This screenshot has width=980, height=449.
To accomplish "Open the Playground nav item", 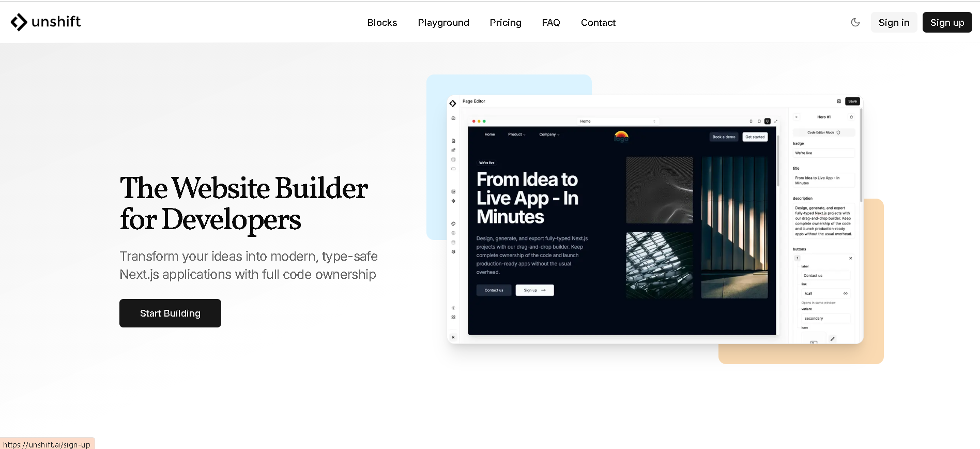I will [x=443, y=23].
